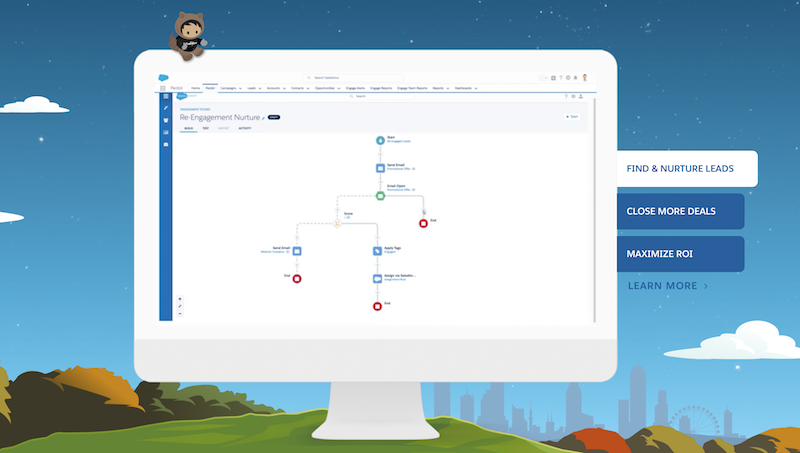800x453 pixels.
Task: Click the zoom in plus button on canvas
Action: click(180, 299)
